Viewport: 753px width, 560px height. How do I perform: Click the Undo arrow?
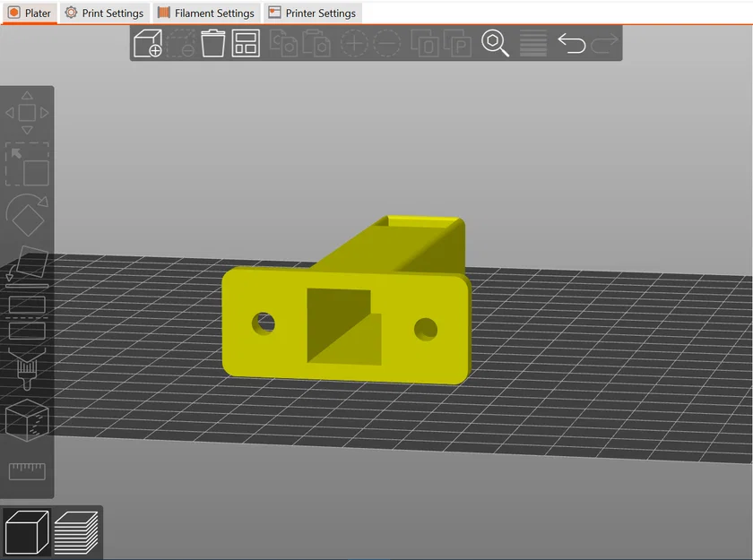point(572,43)
